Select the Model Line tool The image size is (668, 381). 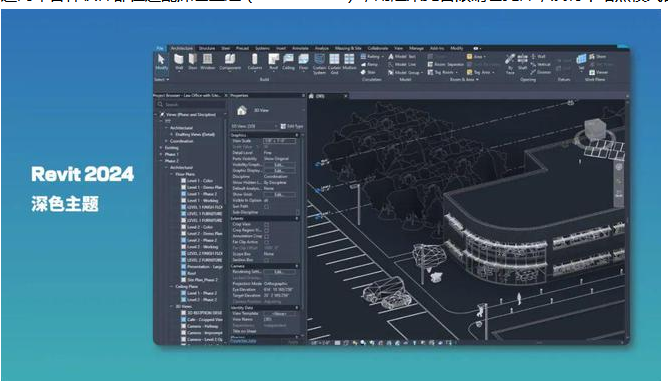[x=402, y=64]
